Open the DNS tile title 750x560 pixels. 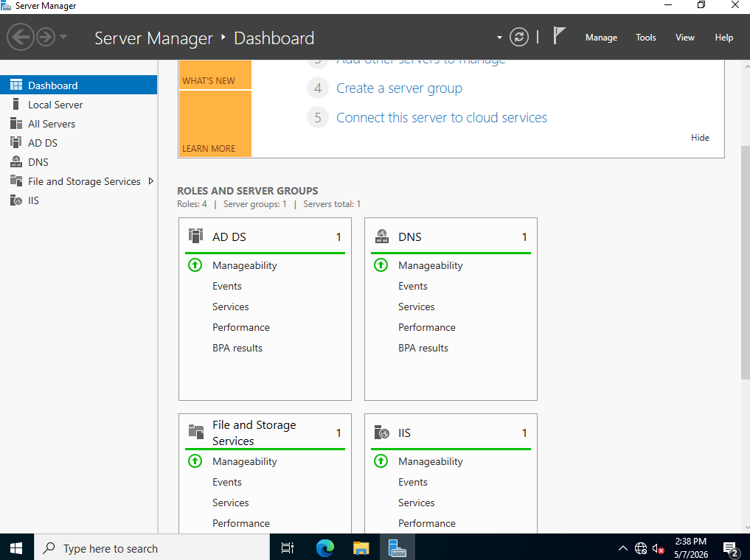[x=410, y=237]
